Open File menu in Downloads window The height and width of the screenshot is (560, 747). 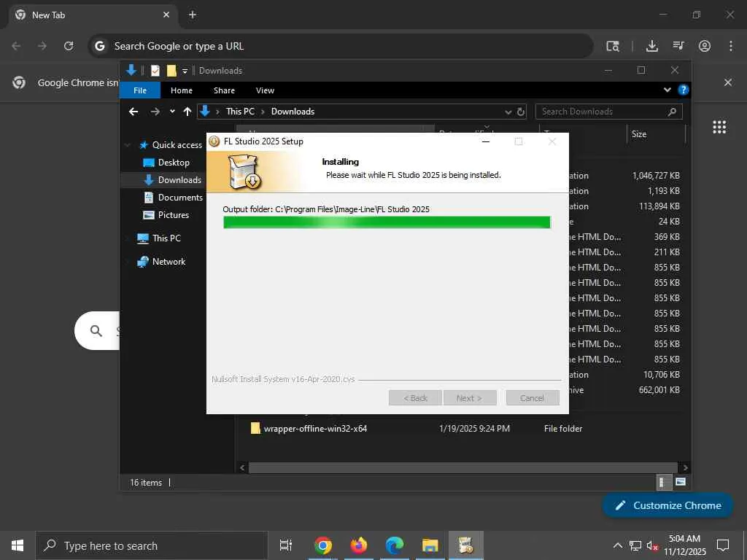140,90
